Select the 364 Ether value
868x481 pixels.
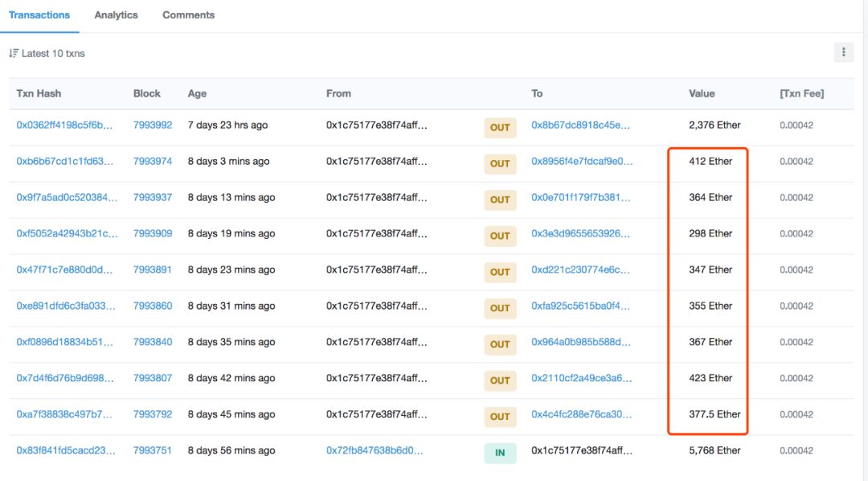pos(710,197)
